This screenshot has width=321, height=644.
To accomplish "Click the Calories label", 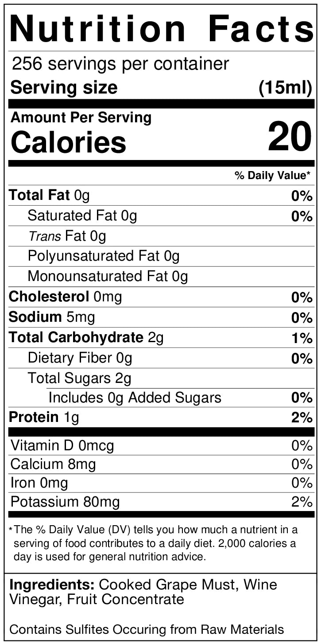I will [x=68, y=142].
